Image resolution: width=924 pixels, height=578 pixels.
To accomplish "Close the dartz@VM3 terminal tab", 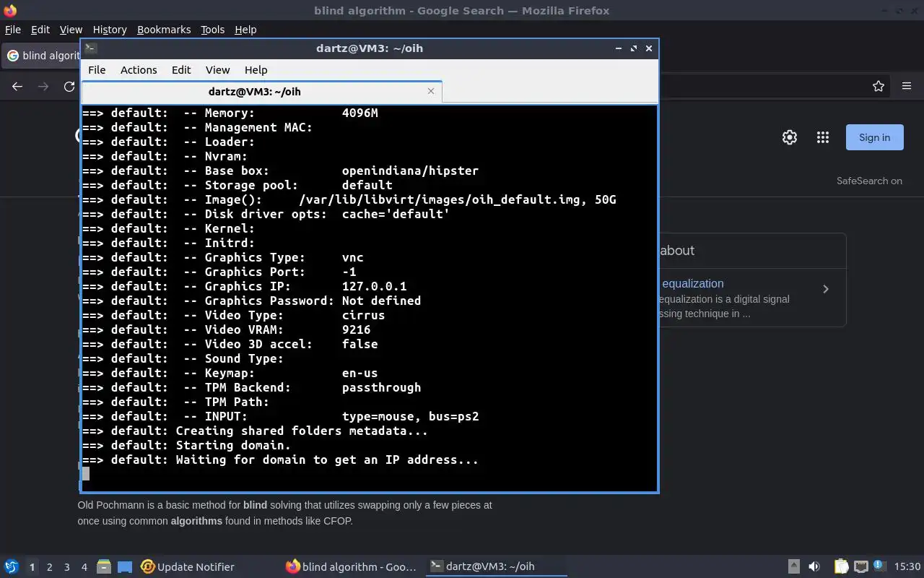I will [431, 91].
